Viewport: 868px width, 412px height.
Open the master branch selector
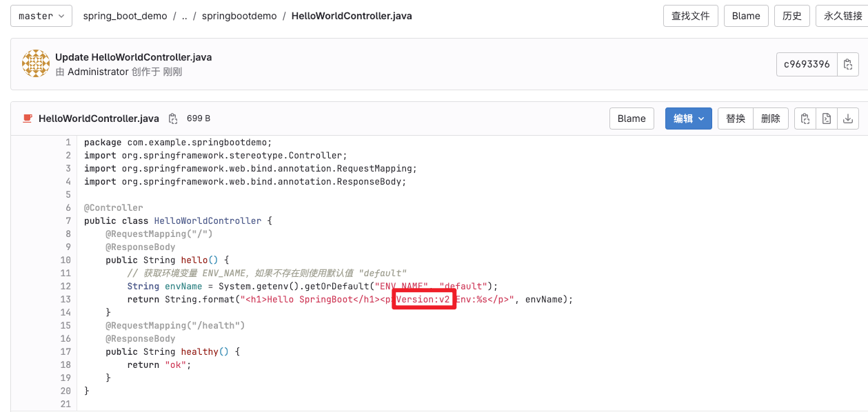tap(41, 15)
